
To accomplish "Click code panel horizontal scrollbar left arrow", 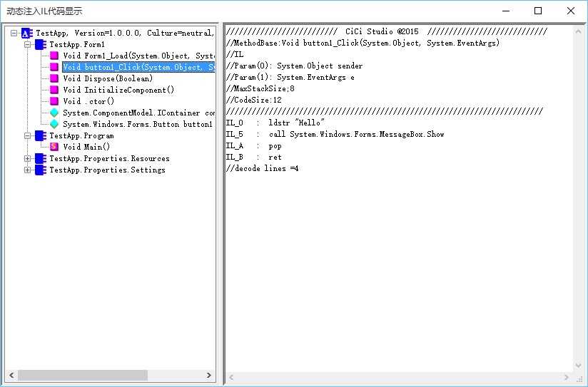I will pos(231,377).
